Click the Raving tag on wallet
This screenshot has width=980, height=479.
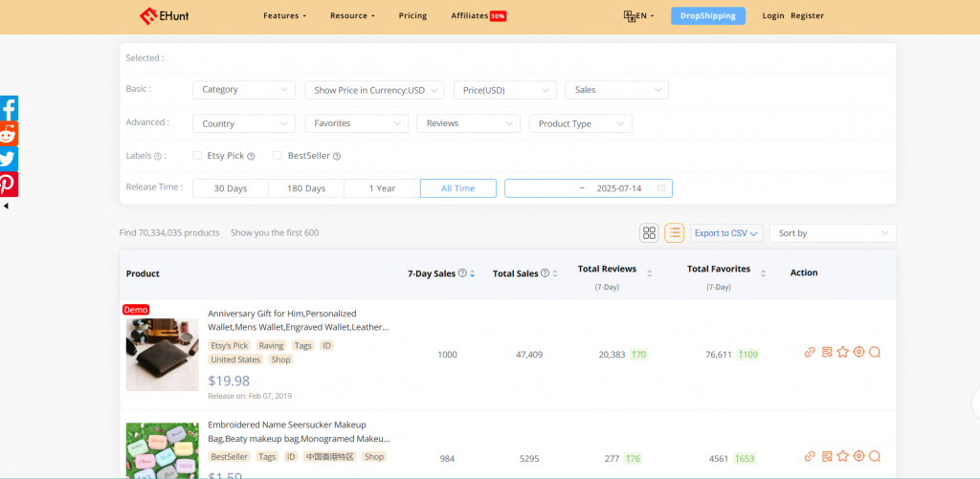coord(271,345)
